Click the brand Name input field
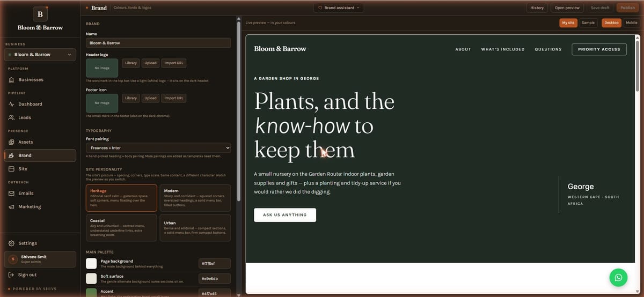The height and width of the screenshot is (297, 644). (158, 43)
